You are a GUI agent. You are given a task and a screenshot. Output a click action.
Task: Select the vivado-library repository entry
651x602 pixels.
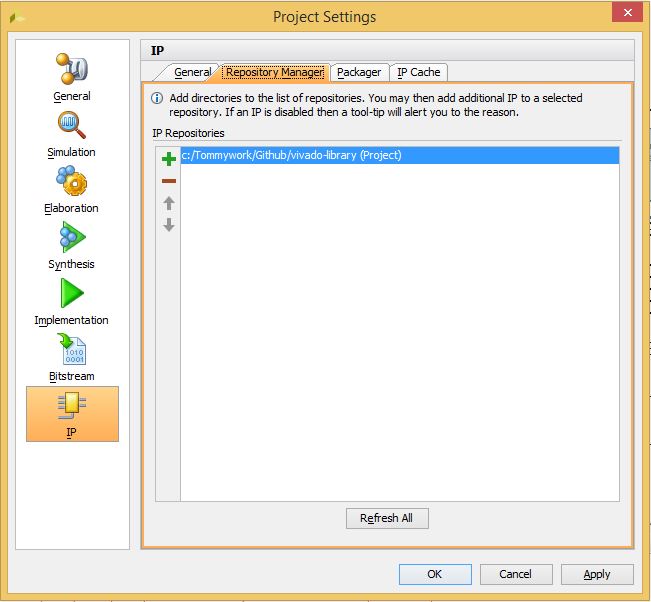point(292,155)
